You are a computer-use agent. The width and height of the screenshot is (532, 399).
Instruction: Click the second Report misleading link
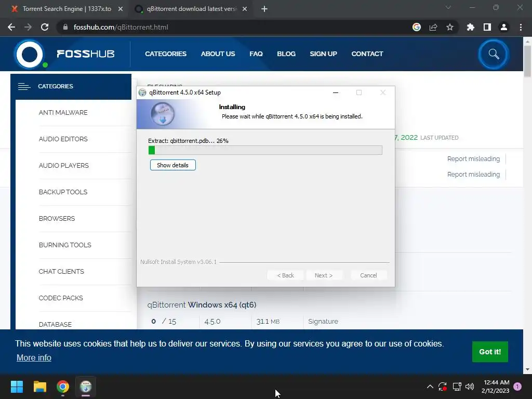point(473,175)
